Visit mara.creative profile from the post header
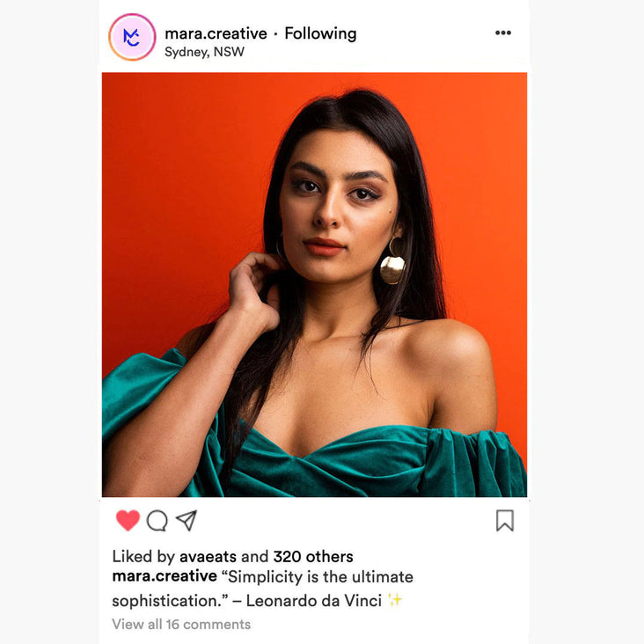This screenshot has height=644, width=644. point(216,33)
